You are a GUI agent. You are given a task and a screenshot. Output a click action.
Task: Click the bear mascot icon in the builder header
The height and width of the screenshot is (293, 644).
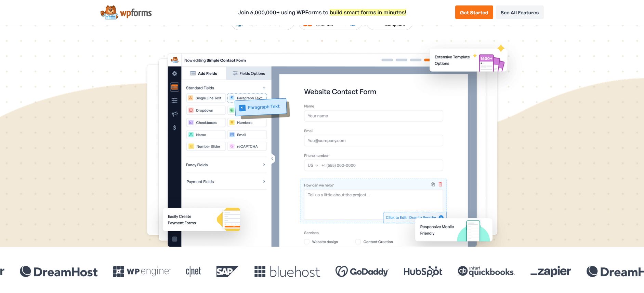[x=175, y=60]
